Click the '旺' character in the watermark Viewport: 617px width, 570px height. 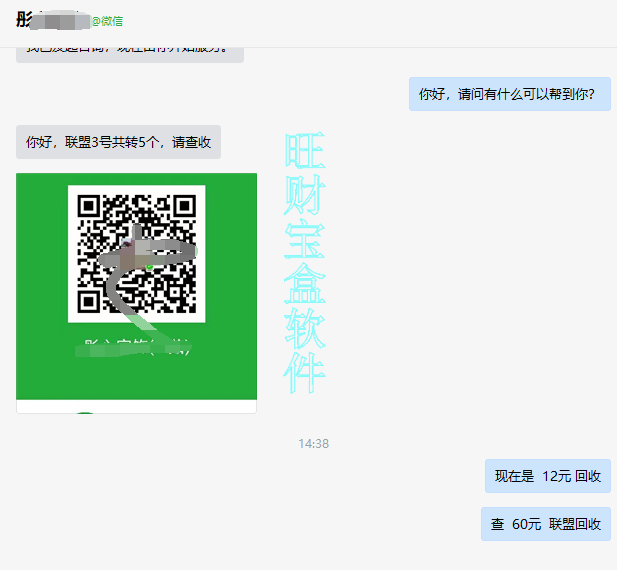[x=304, y=151]
